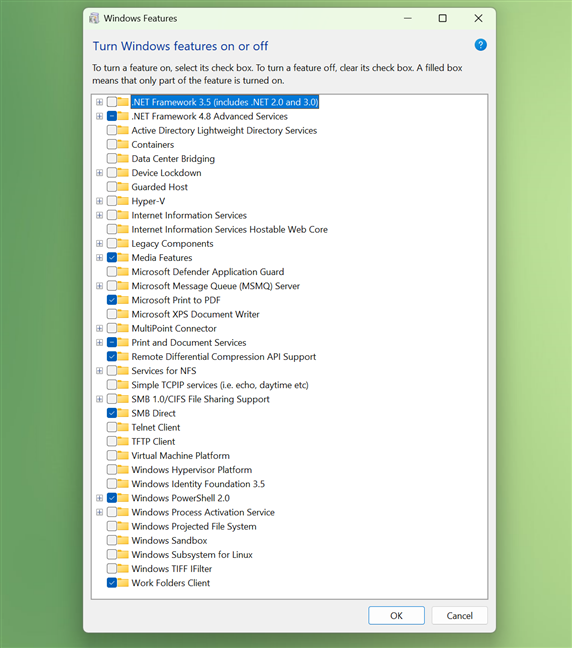Uncheck Remote Differential Compression API Support
Image resolution: width=572 pixels, height=648 pixels.
coord(112,357)
